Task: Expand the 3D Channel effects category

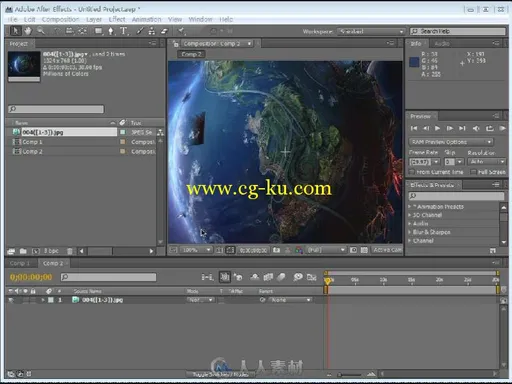Action: point(410,215)
